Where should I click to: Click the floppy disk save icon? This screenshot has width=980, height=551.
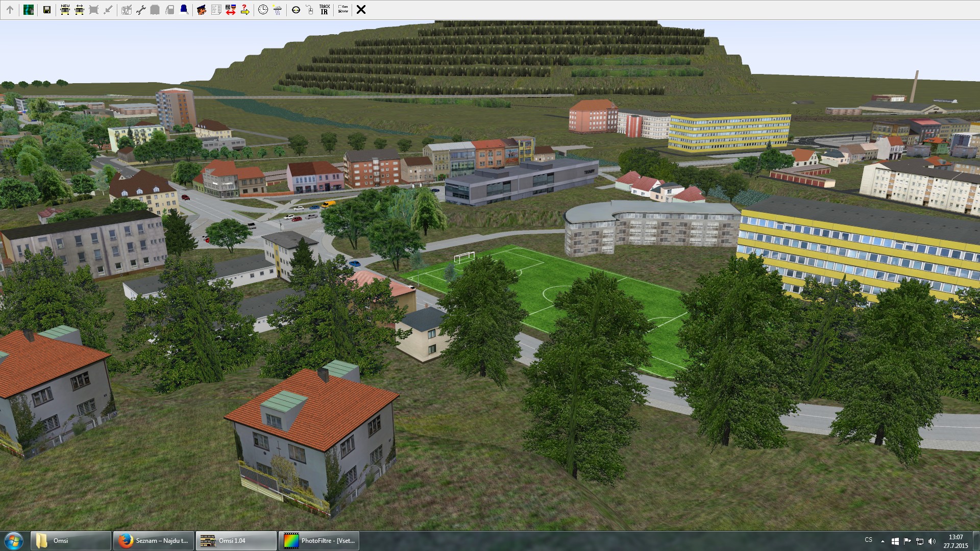coord(47,10)
